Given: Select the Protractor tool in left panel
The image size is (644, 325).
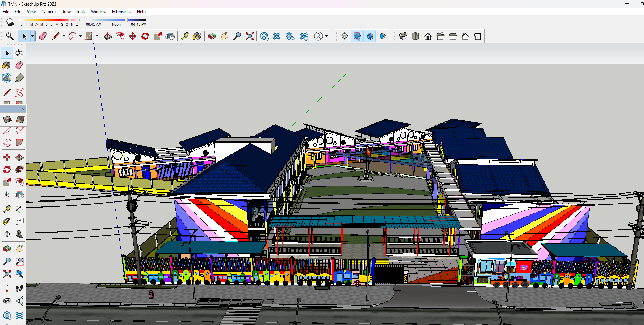Looking at the screenshot, I should (7, 221).
